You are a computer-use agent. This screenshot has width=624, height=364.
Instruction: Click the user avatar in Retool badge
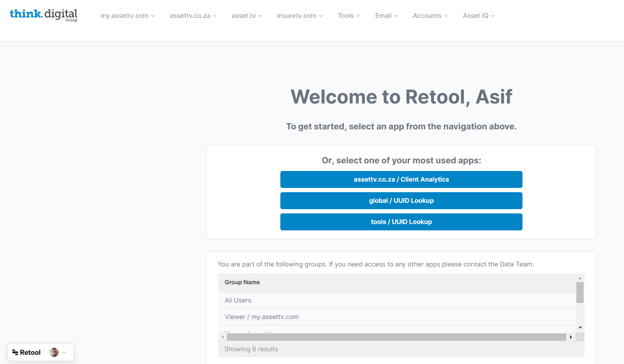[x=54, y=352]
